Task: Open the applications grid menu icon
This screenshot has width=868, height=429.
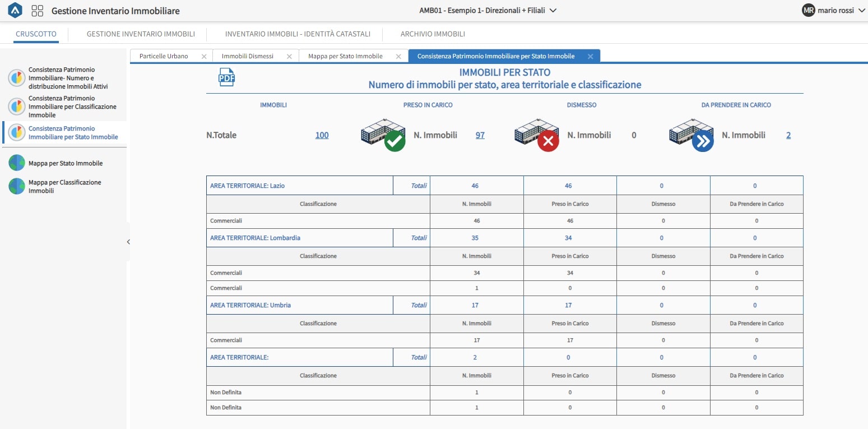Action: point(38,10)
